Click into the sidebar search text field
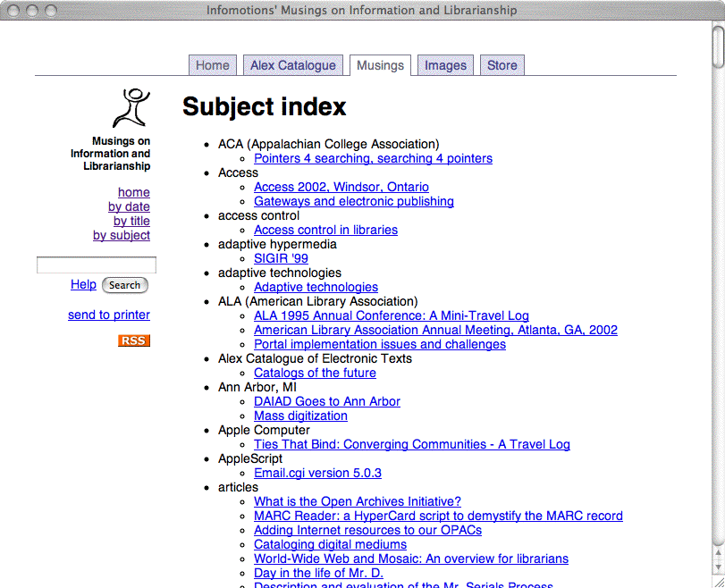The image size is (725, 588). (x=96, y=265)
